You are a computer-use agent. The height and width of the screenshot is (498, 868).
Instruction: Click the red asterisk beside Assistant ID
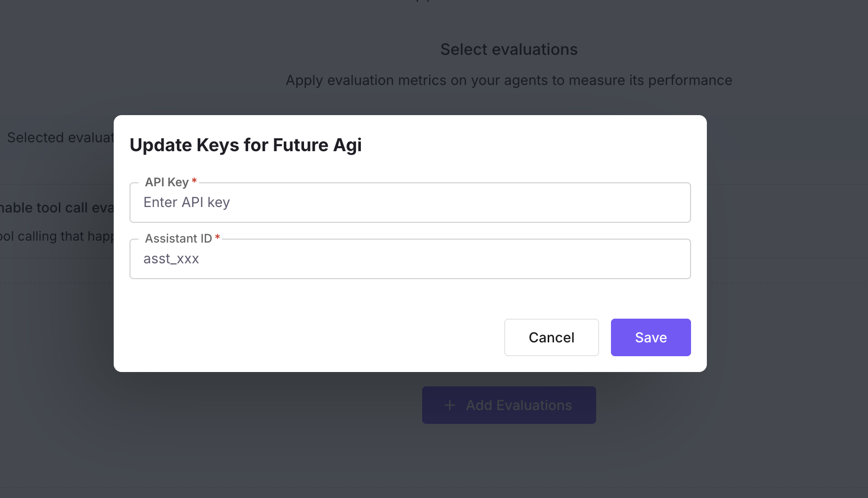(217, 237)
